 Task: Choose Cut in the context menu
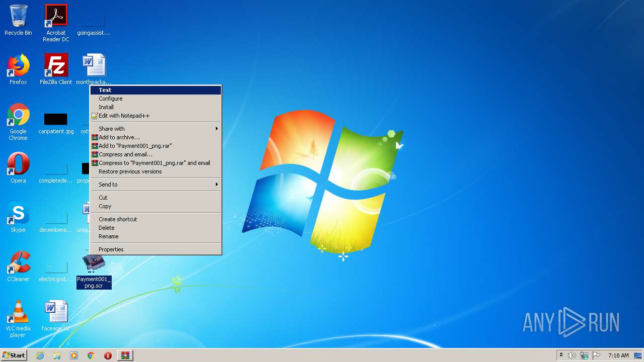pos(156,198)
